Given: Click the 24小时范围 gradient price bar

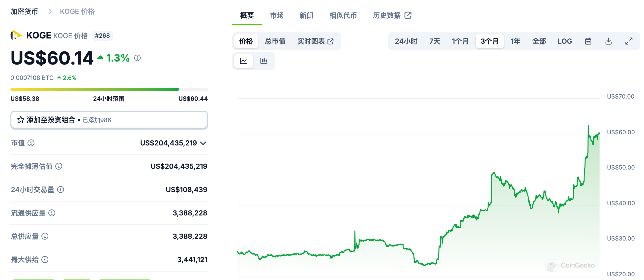Looking at the screenshot, I should [x=109, y=89].
